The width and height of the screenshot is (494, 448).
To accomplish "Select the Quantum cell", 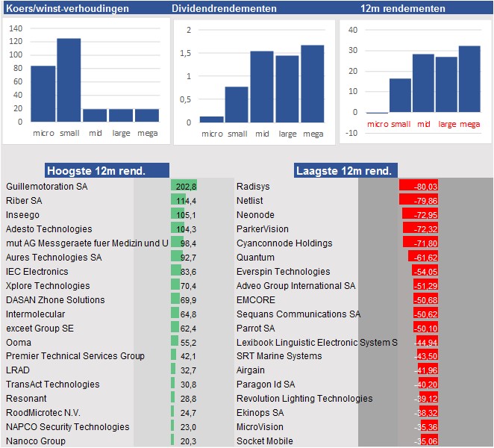I will (255, 258).
